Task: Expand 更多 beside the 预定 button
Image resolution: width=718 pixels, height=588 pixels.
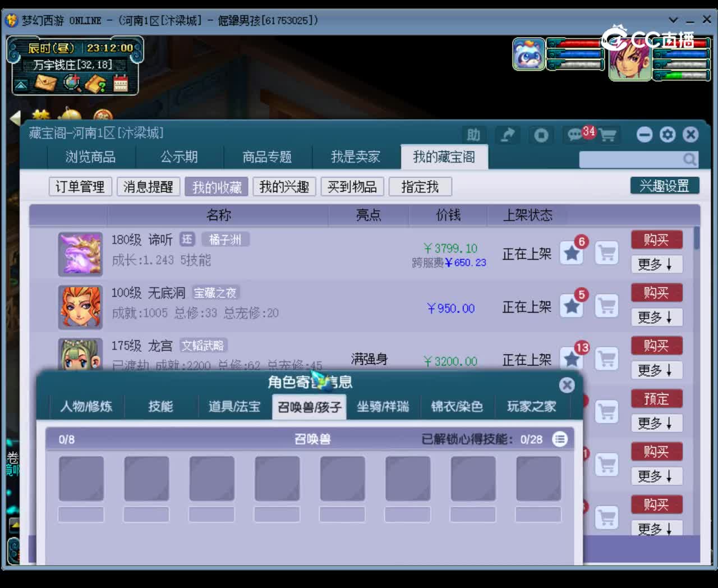Action: (656, 424)
